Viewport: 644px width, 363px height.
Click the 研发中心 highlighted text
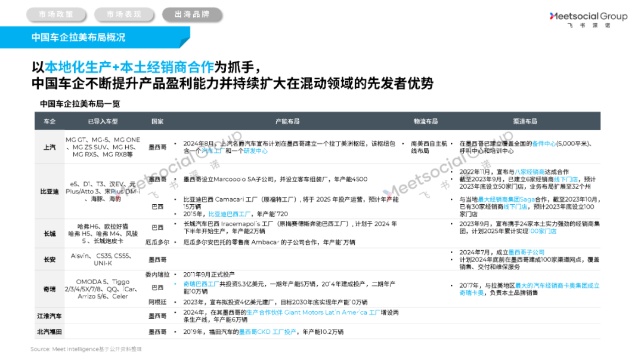point(255,151)
